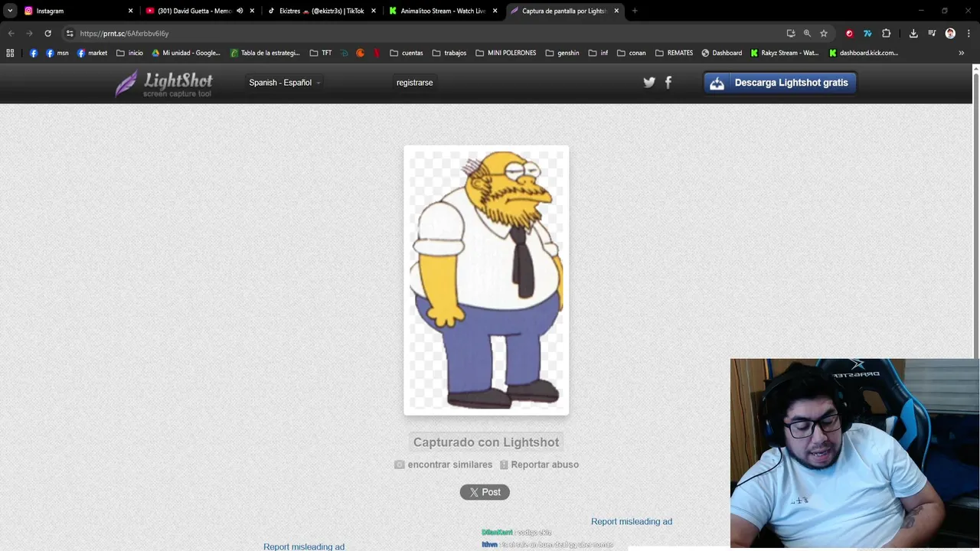Open the Simpsons character screenshot image

point(486,280)
